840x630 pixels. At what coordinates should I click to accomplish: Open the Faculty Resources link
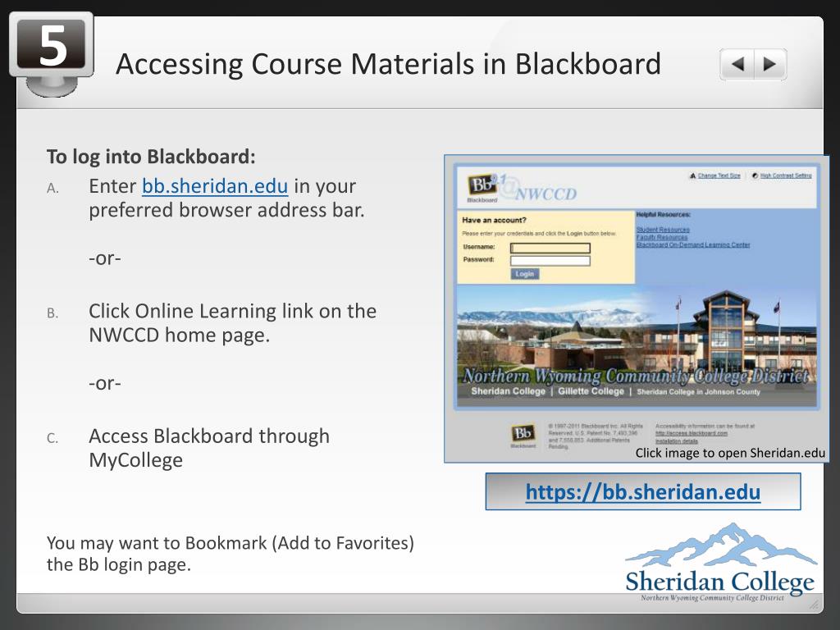[x=662, y=237]
